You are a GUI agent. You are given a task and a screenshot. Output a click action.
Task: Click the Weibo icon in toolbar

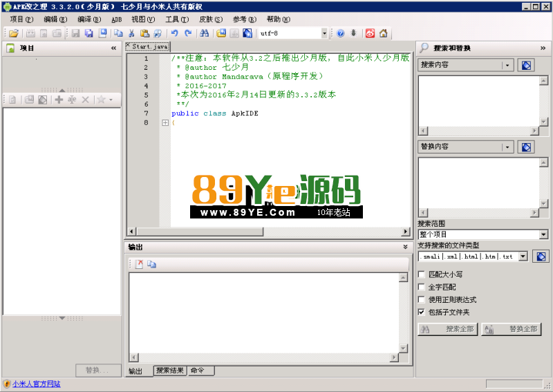coord(370,33)
